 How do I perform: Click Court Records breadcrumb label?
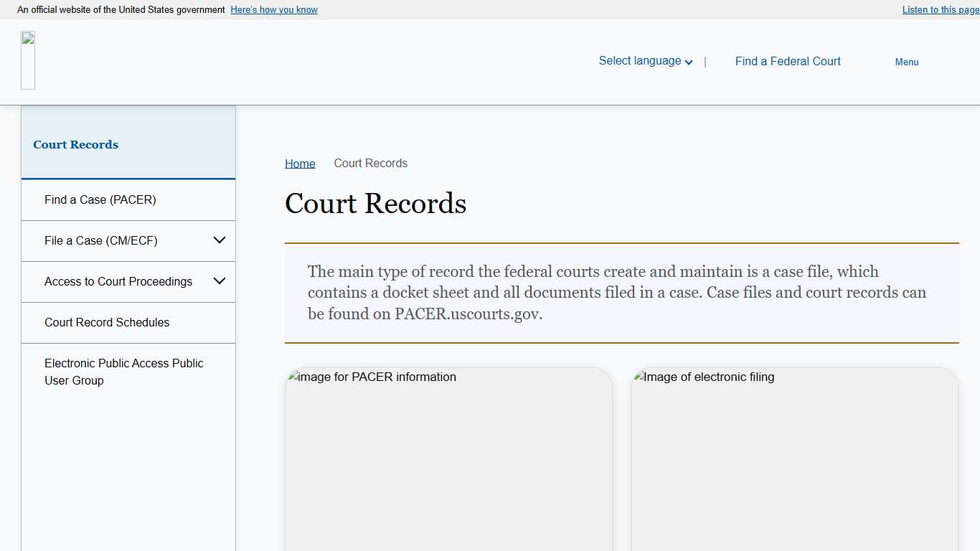tap(370, 163)
